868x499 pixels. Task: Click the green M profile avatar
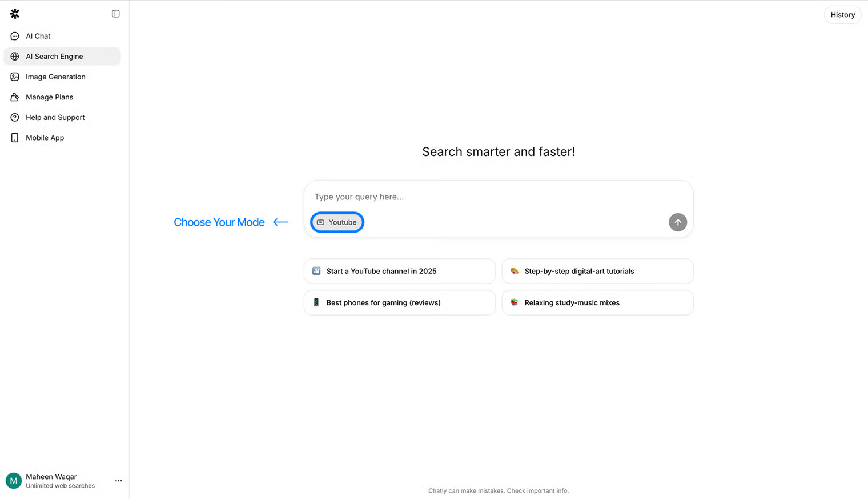14,481
